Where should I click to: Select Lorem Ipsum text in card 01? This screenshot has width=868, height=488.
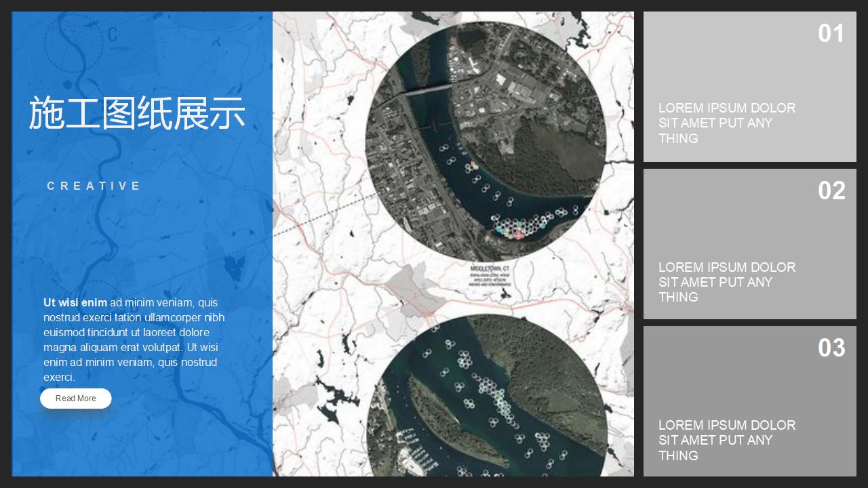727,123
